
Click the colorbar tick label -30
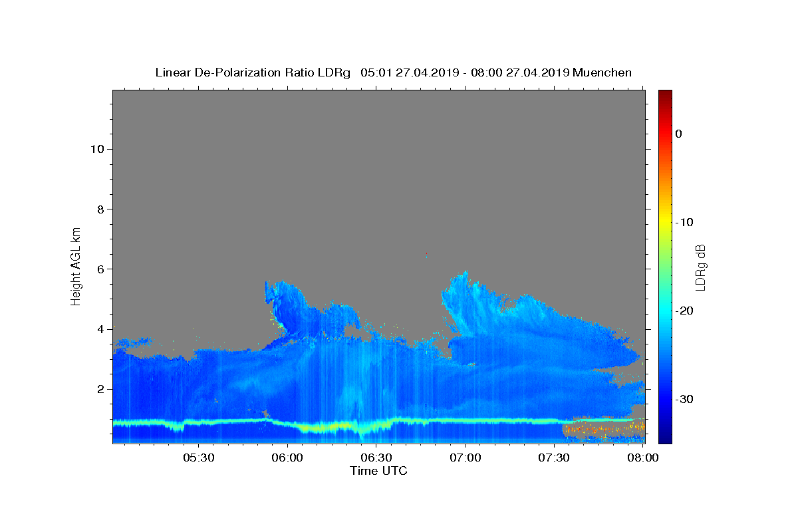685,399
